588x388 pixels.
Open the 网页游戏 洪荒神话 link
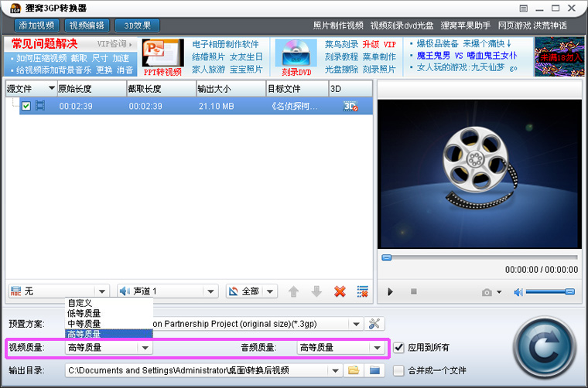(532, 26)
